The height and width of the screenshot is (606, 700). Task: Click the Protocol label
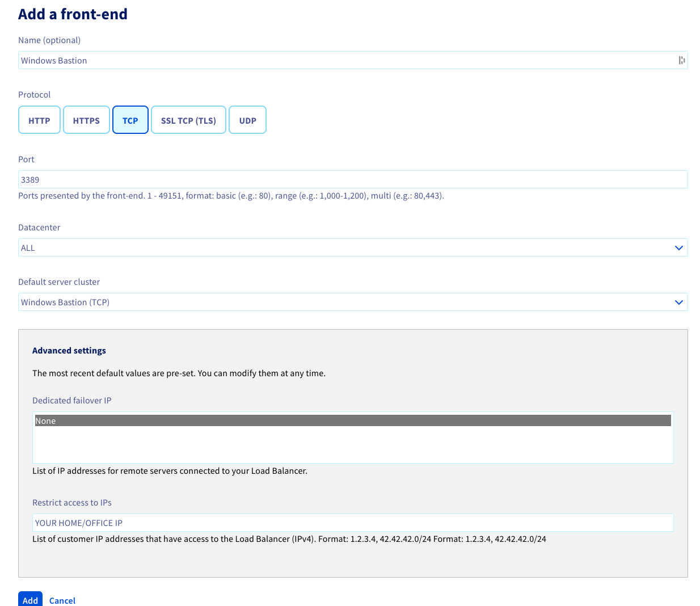click(x=35, y=95)
